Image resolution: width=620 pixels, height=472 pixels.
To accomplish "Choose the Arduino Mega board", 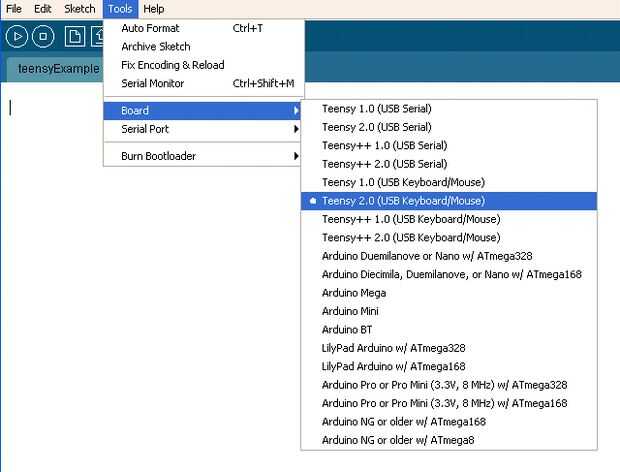I will (x=449, y=293).
